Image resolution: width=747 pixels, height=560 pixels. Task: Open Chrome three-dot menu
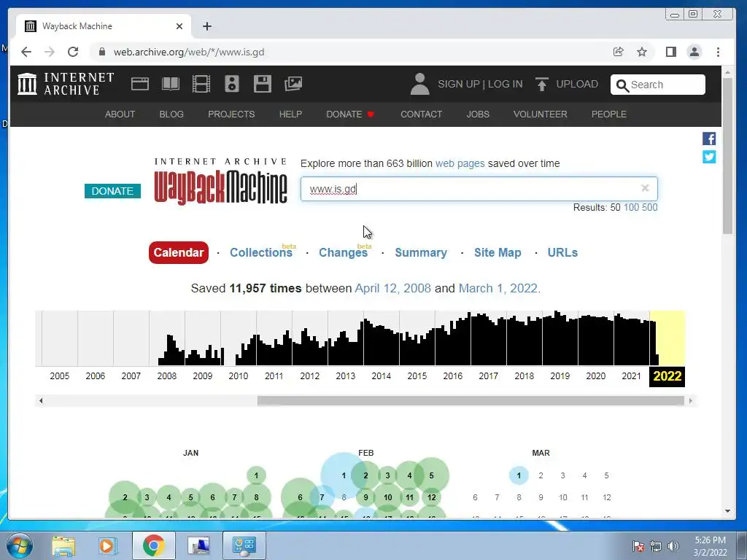click(x=718, y=52)
